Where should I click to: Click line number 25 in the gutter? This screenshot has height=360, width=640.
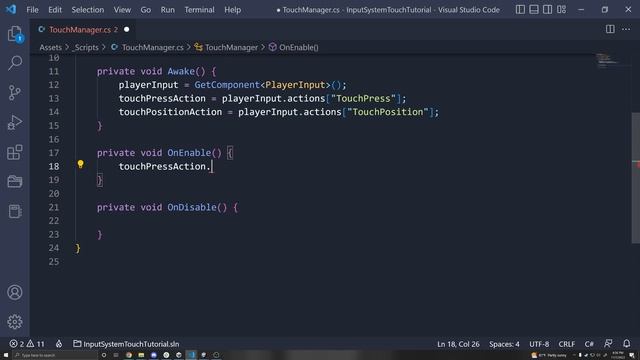pyautogui.click(x=54, y=262)
